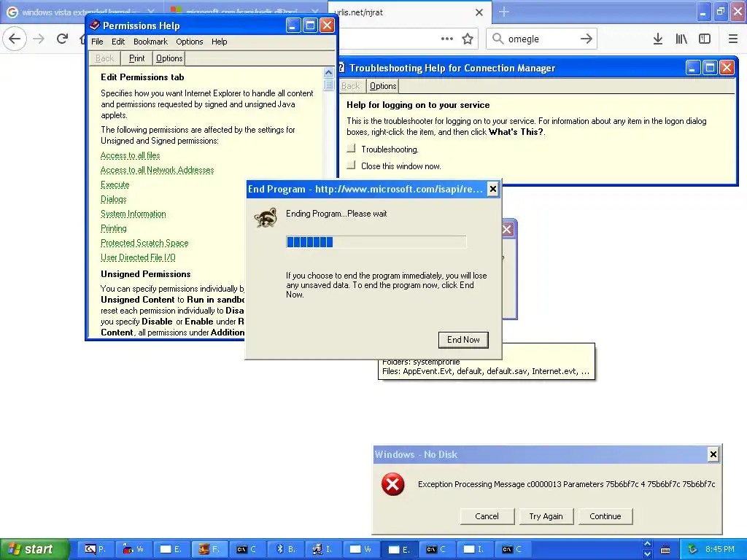This screenshot has width=747, height=560.
Task: Switch to Bluetooth B. taskbar item
Action: pyautogui.click(x=285, y=549)
